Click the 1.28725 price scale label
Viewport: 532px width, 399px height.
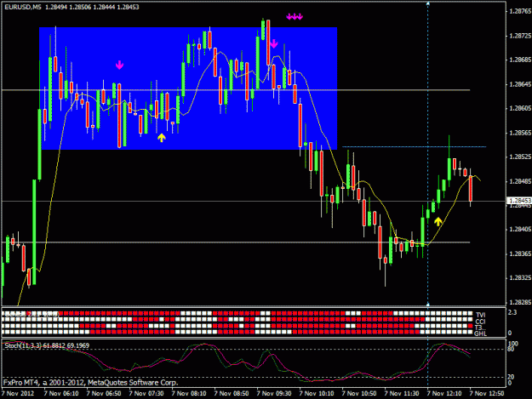(519, 36)
